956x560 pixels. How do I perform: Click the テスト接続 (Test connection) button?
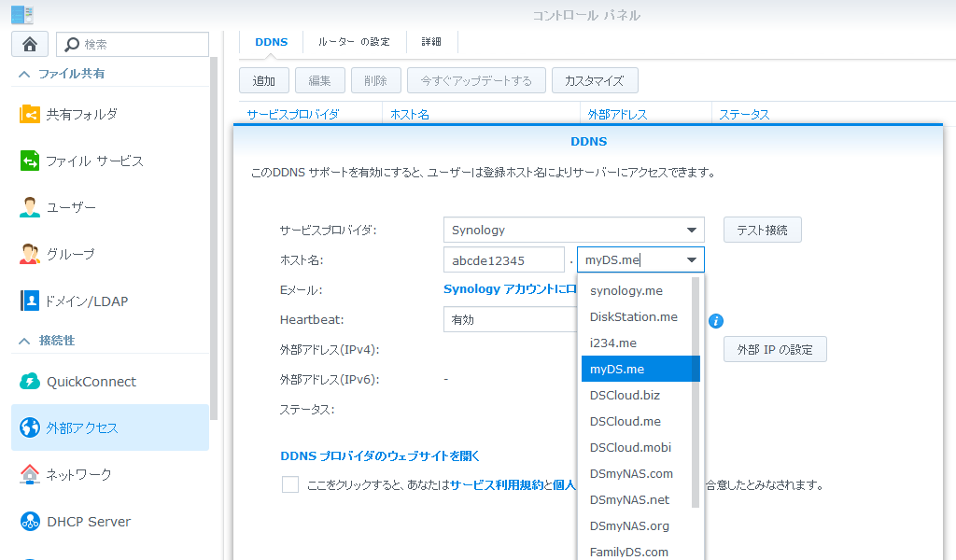coord(762,230)
